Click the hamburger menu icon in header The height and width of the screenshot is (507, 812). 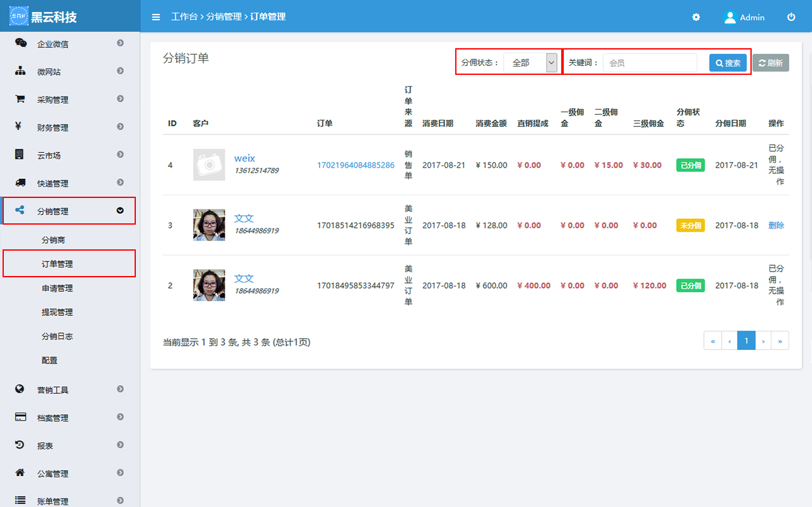pos(156,17)
